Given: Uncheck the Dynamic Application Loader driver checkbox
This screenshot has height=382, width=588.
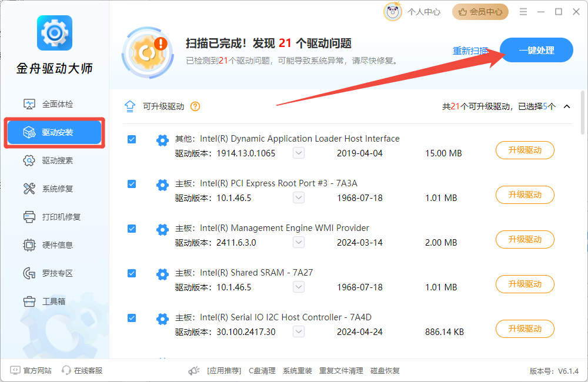Looking at the screenshot, I should (x=132, y=139).
